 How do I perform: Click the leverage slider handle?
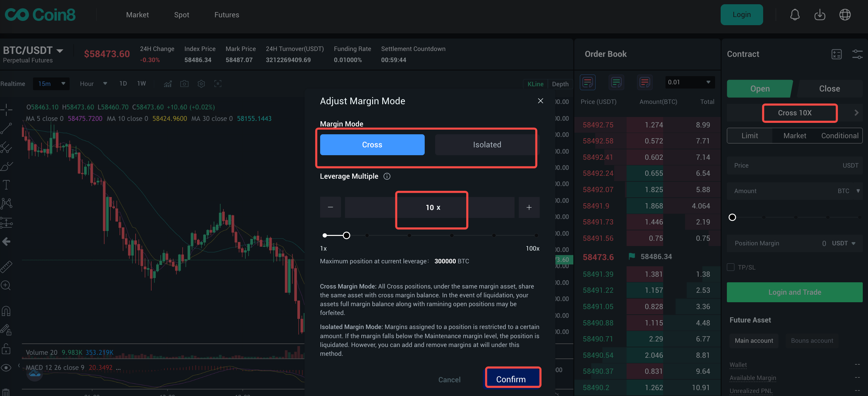[346, 235]
